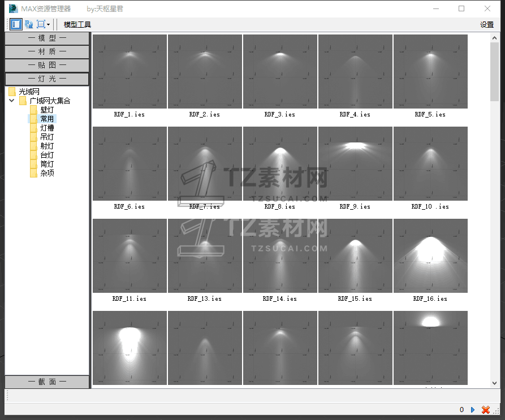Select the RDF_16.ies thumbnail

tap(430, 256)
